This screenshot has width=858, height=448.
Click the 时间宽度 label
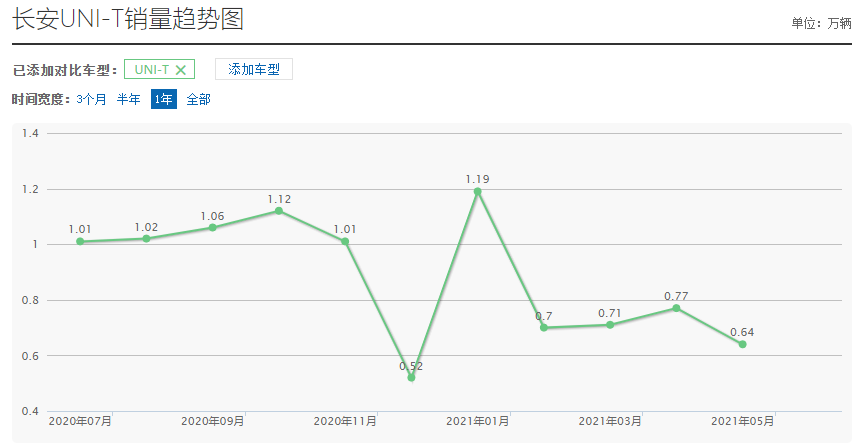(x=41, y=100)
